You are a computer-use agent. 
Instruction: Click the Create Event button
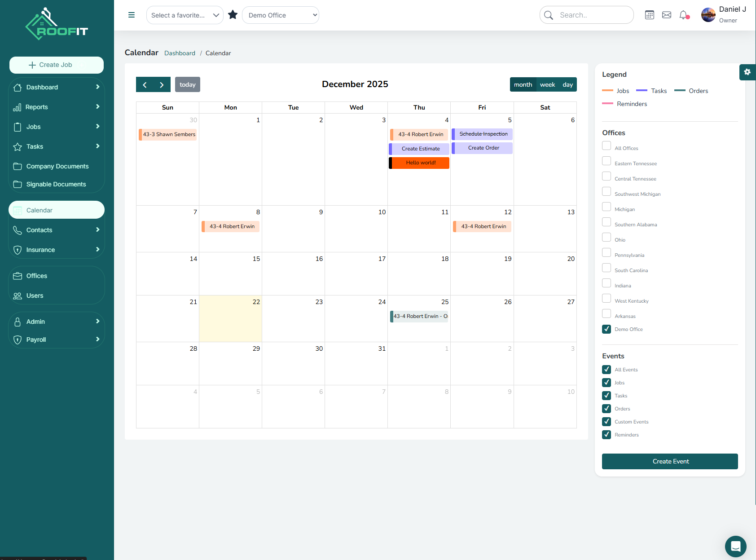(669, 461)
